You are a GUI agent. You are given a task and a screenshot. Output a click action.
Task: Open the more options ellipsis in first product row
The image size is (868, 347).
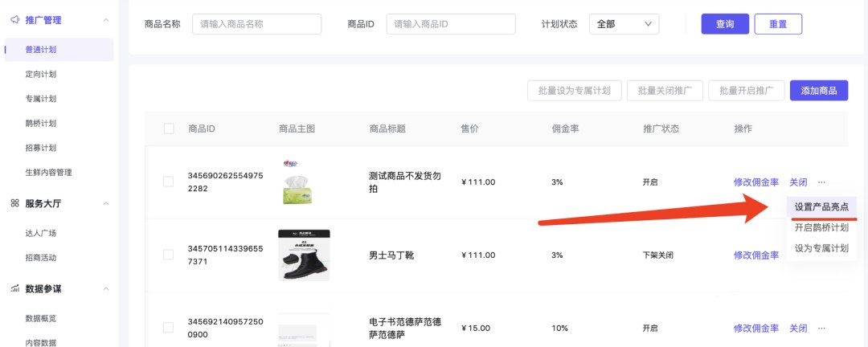pyautogui.click(x=821, y=182)
